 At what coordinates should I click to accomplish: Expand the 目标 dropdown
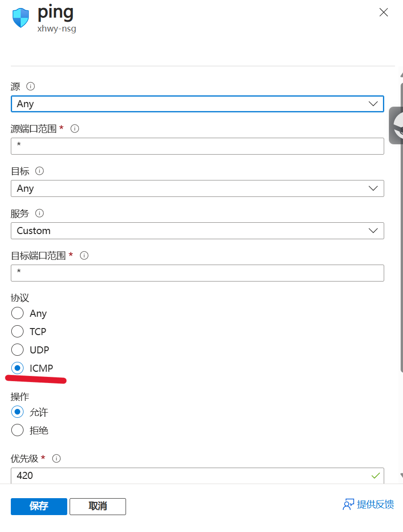tap(197, 188)
